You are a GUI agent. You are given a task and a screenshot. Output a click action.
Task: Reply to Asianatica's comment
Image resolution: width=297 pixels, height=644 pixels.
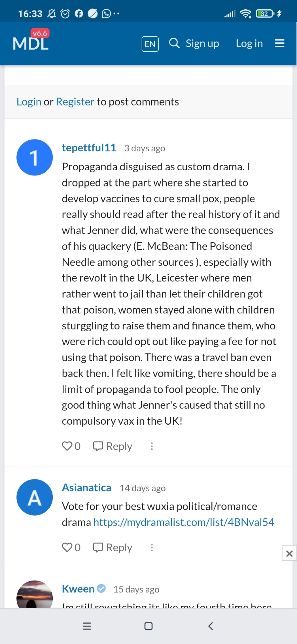pyautogui.click(x=113, y=547)
